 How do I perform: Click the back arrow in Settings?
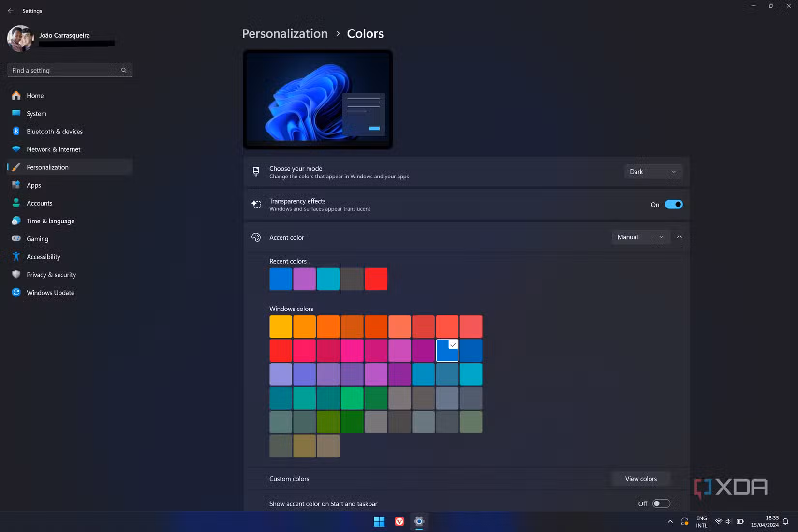click(11, 10)
